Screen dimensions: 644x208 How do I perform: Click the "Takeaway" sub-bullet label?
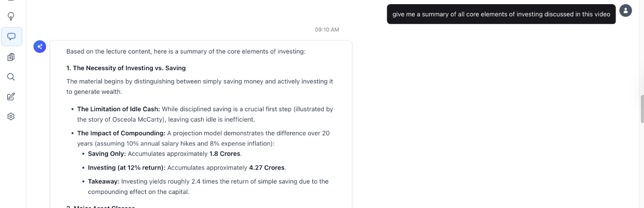click(103, 181)
